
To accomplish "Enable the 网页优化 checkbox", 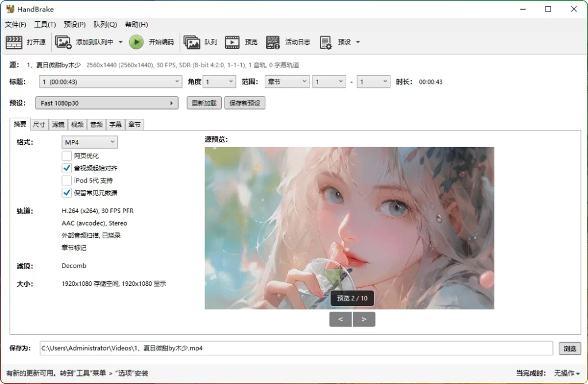I will [67, 155].
